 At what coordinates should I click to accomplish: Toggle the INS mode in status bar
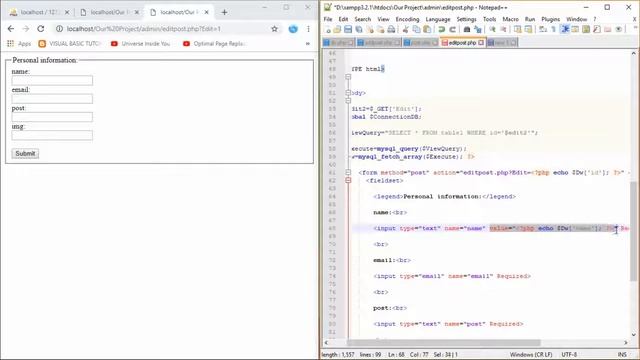pyautogui.click(x=622, y=355)
